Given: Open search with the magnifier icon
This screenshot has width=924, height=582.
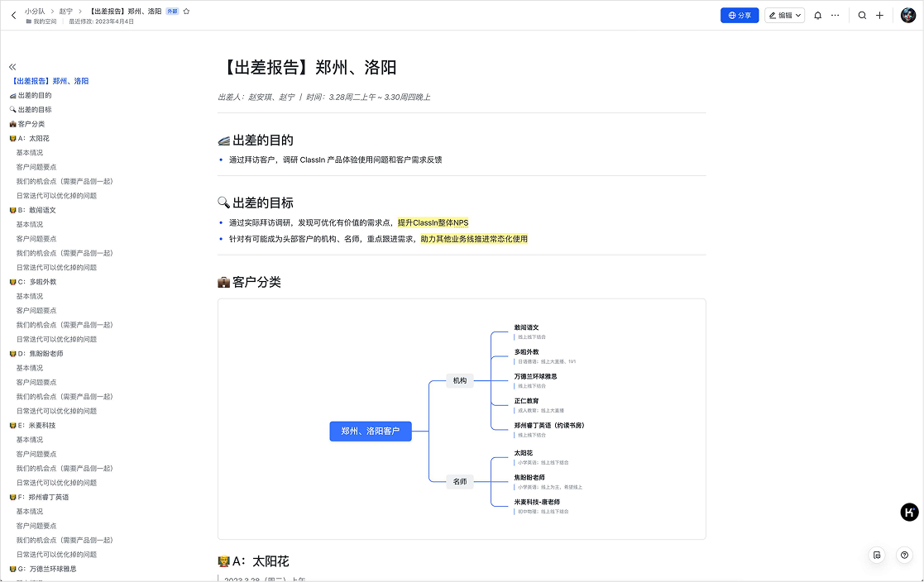Looking at the screenshot, I should [862, 16].
